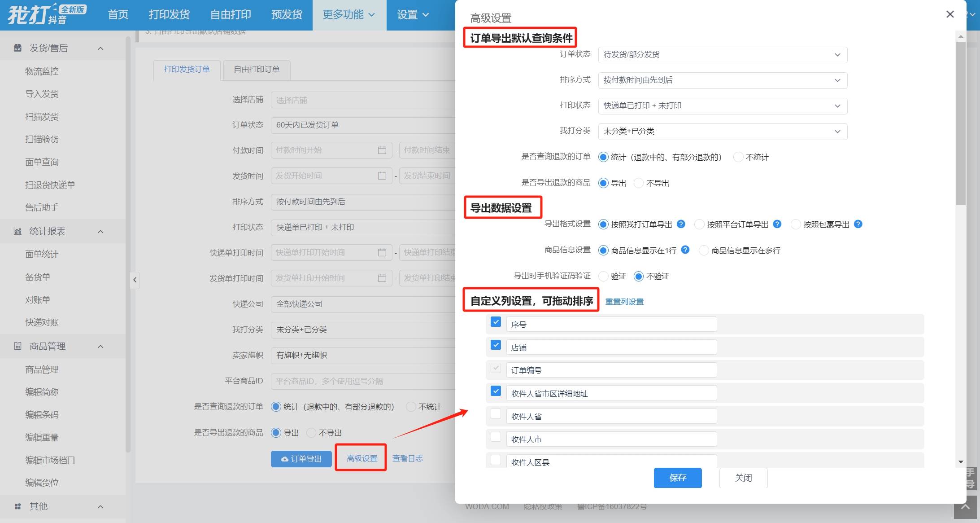980x523 pixels.
Task: Close the 高级设置 dialog with X
Action: click(950, 14)
